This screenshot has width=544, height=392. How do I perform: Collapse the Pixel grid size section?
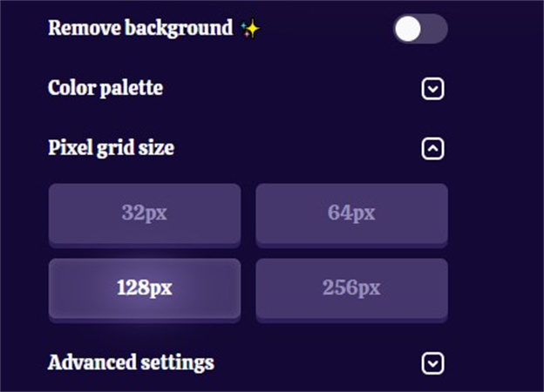432,149
